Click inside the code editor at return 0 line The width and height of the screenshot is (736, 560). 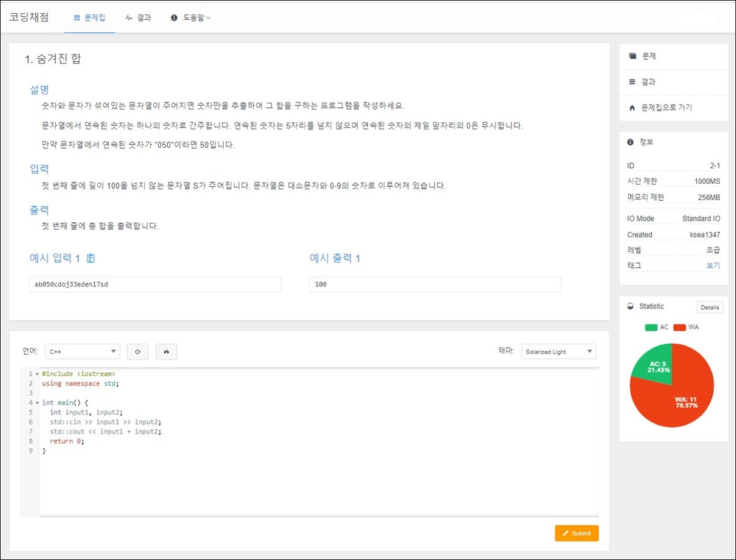pyautogui.click(x=67, y=441)
